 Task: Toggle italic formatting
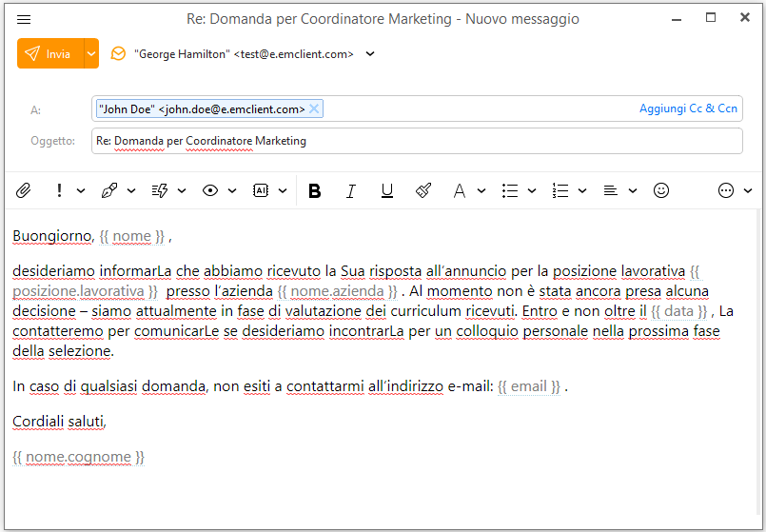pyautogui.click(x=350, y=190)
